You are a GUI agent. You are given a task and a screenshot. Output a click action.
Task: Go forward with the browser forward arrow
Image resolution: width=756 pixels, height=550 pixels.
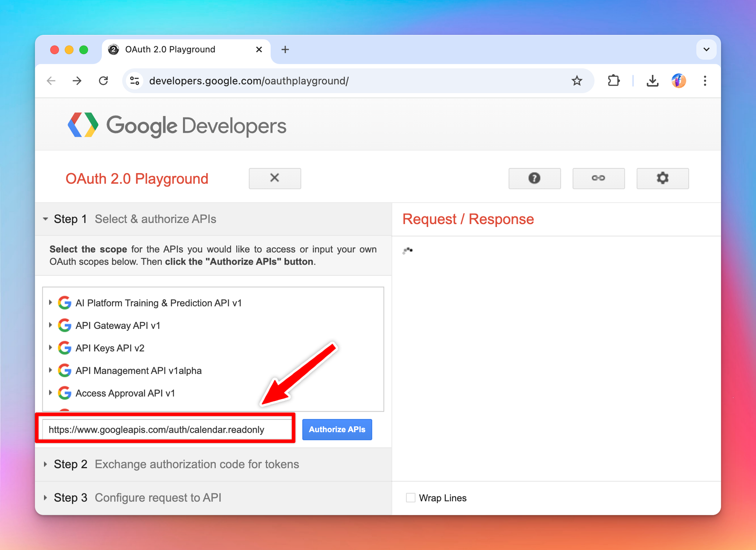pos(77,81)
